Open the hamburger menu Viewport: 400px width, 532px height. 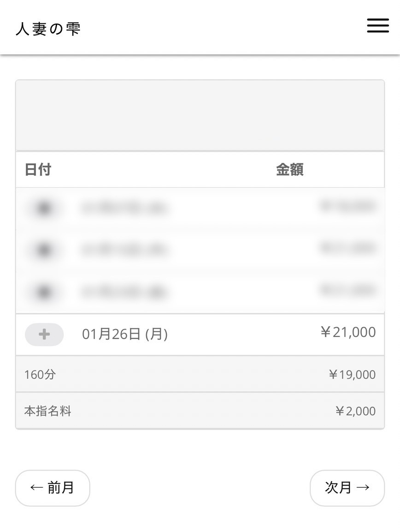[378, 26]
